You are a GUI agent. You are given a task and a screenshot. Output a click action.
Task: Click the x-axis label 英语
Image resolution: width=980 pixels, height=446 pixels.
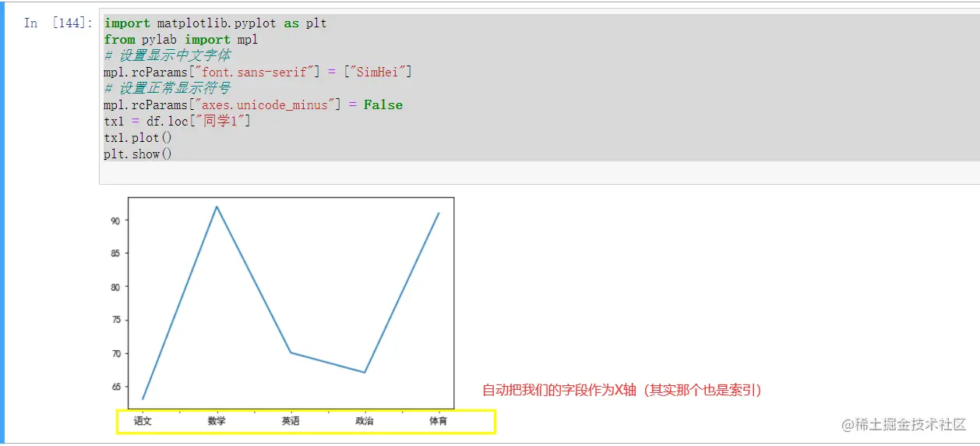[291, 421]
